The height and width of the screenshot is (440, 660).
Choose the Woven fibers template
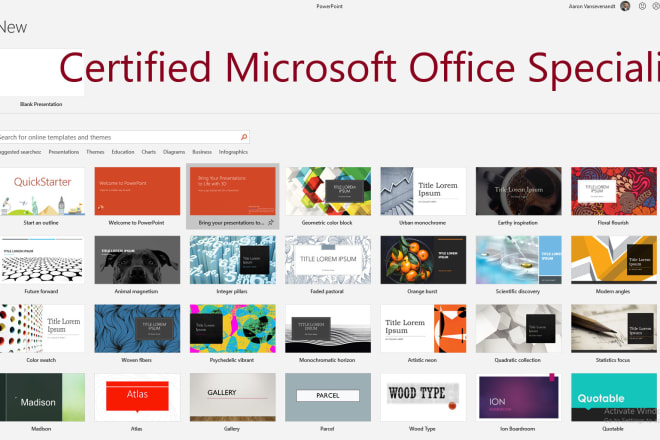tap(137, 328)
